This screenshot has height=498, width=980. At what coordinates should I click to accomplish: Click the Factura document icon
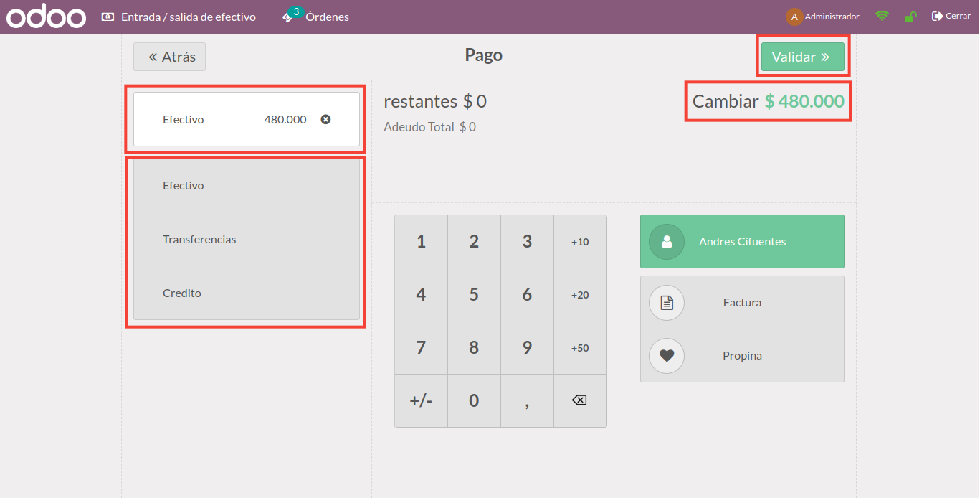click(x=667, y=303)
